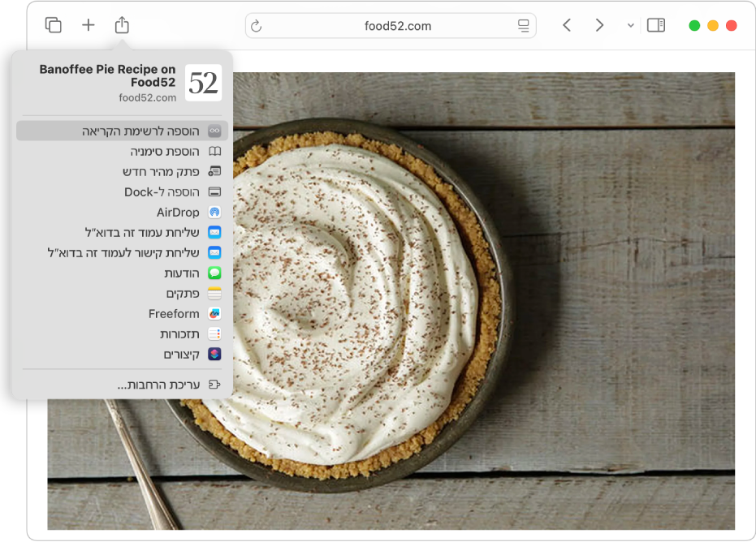Share to תזכורות (Reminders)

[122, 333]
